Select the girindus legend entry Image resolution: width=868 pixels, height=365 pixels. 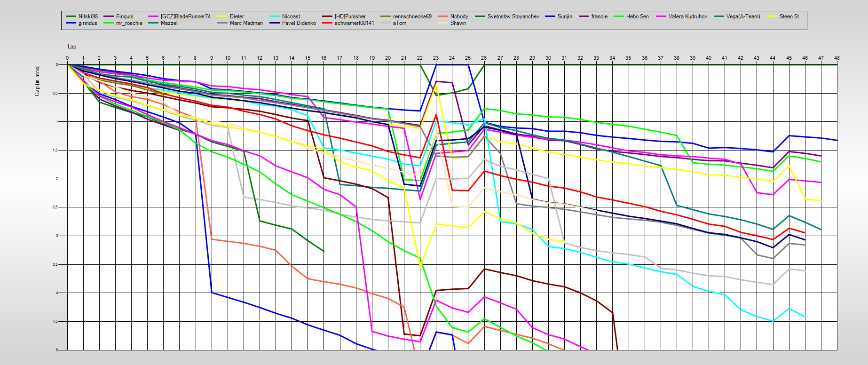(87, 23)
